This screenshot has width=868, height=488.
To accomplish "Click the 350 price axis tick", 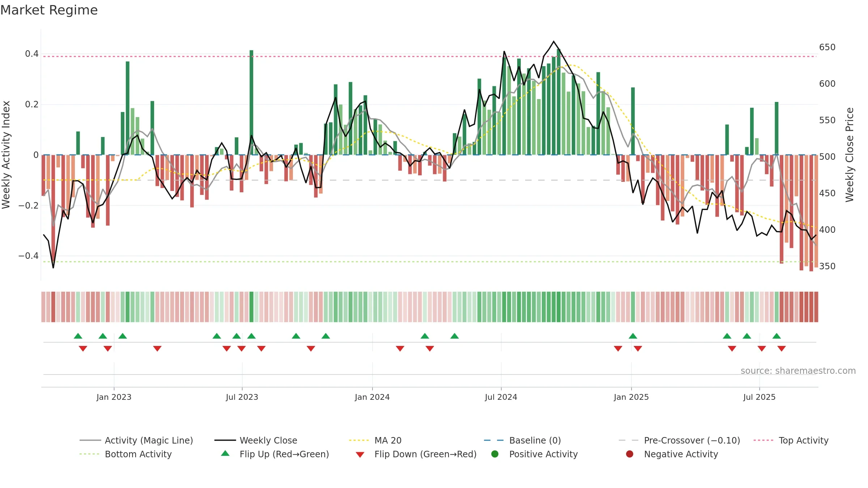I will coord(827,266).
